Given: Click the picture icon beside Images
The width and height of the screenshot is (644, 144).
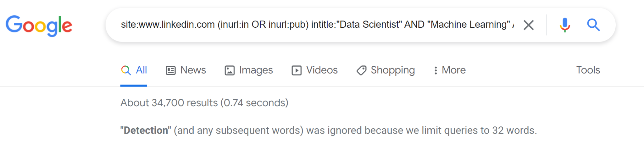Looking at the screenshot, I should click(230, 70).
